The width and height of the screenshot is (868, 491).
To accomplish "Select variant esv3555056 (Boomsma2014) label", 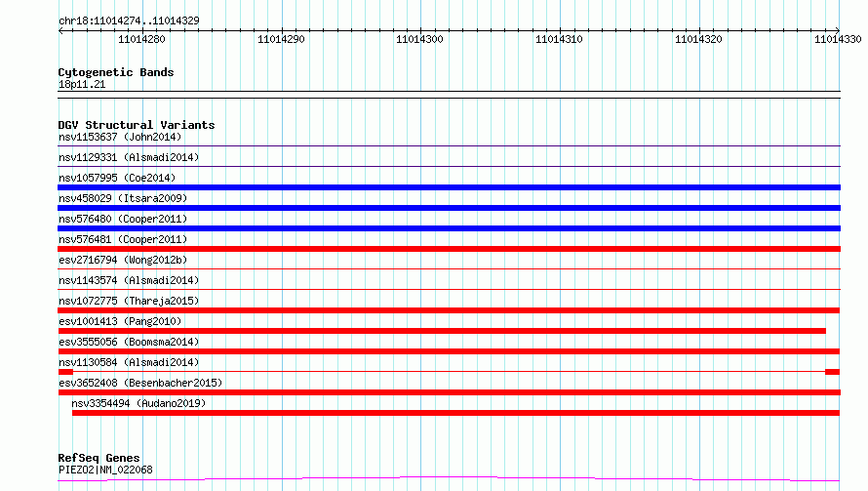I will 129,342.
